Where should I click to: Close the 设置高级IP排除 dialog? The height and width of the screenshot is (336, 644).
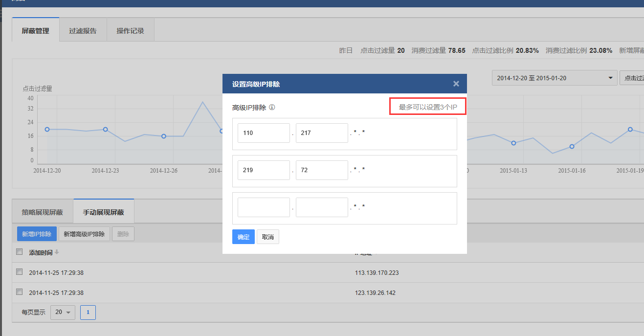pos(456,84)
